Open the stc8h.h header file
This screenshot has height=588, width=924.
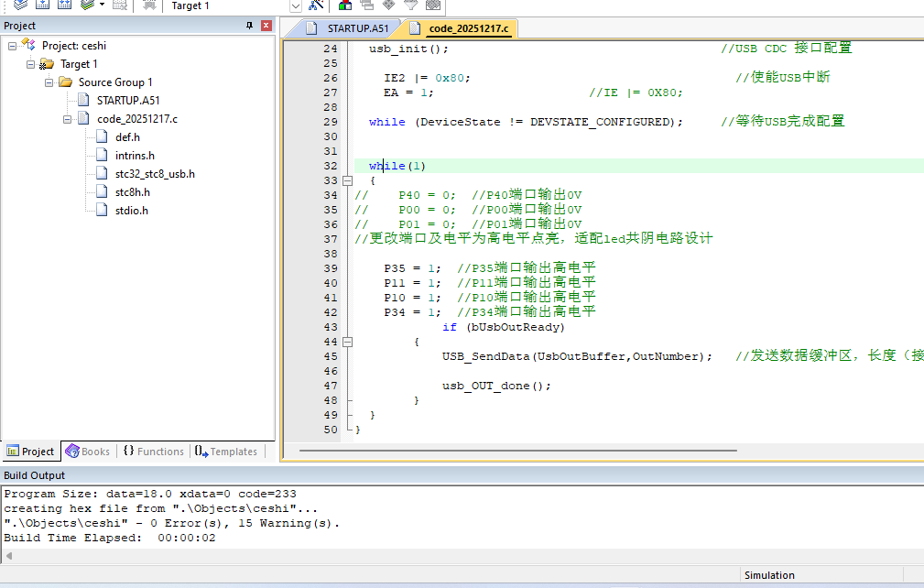(x=132, y=192)
